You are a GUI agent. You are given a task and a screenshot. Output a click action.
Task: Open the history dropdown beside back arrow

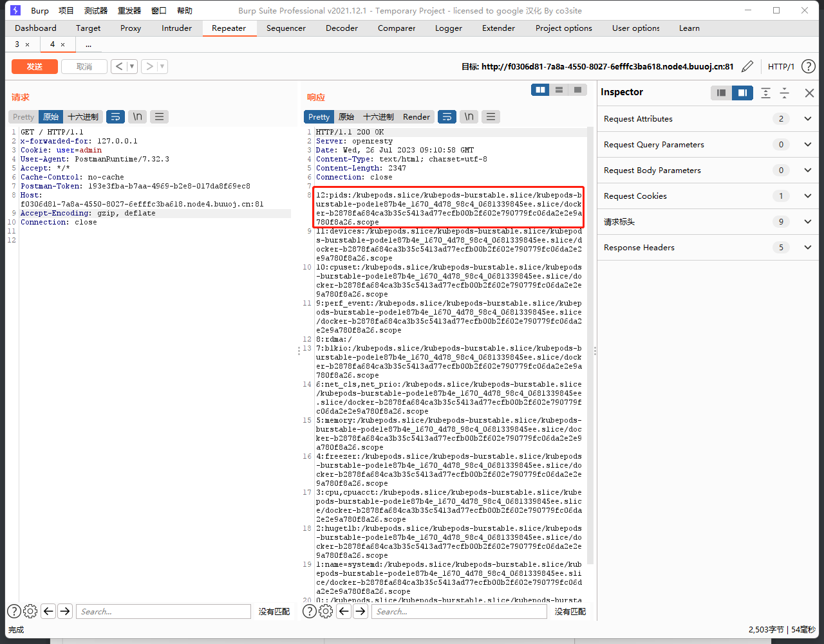[132, 66]
